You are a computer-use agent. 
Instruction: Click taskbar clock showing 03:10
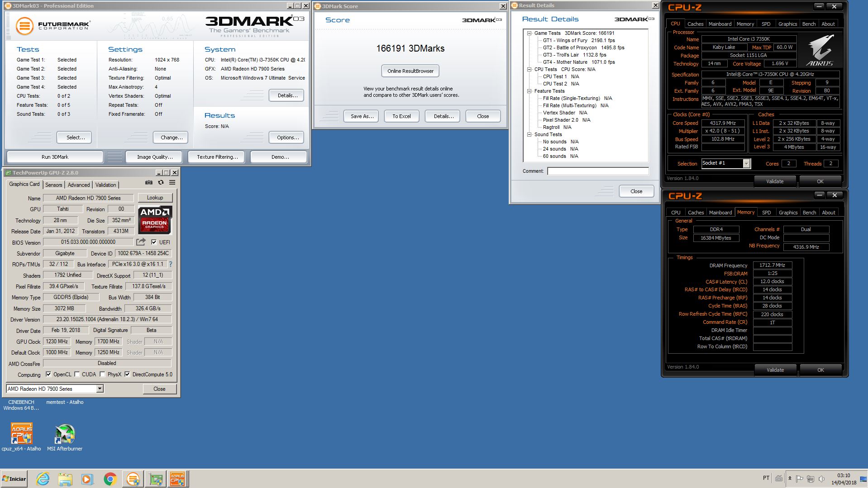click(x=844, y=479)
